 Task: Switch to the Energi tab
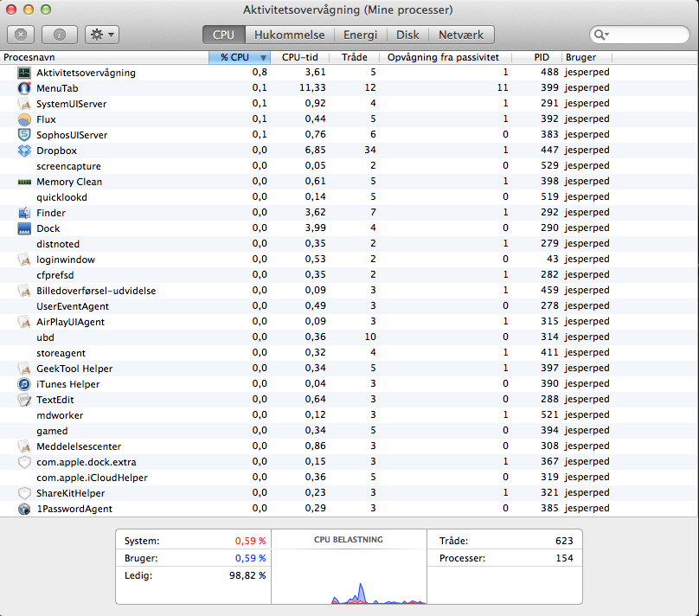coord(360,35)
